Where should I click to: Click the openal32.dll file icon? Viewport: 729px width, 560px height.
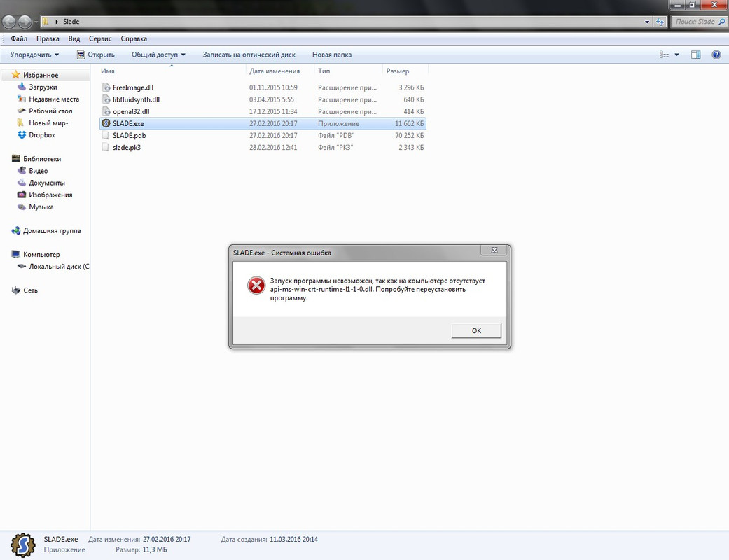[x=106, y=111]
